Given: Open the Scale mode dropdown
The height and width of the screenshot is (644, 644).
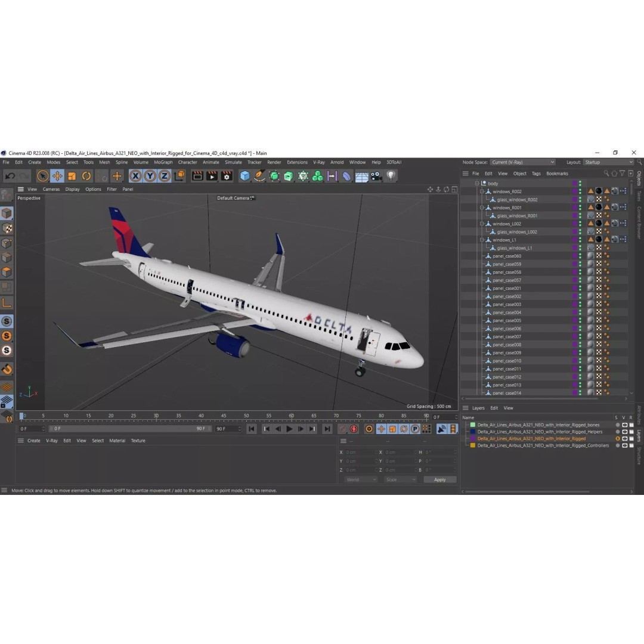Looking at the screenshot, I should [401, 479].
